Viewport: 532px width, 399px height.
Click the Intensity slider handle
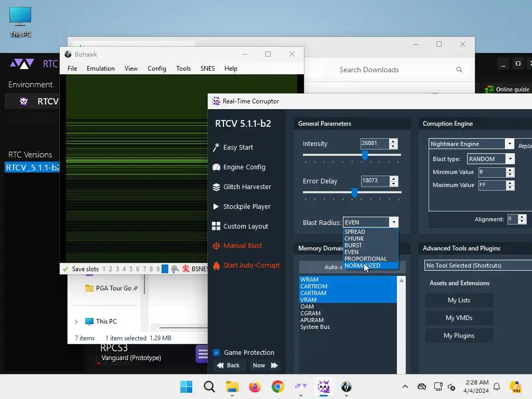pyautogui.click(x=365, y=155)
